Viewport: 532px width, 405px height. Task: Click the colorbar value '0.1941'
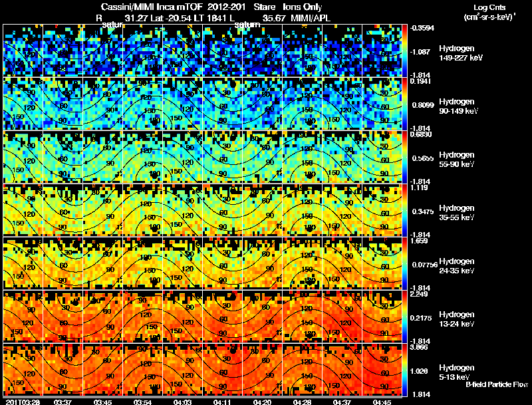[420, 81]
